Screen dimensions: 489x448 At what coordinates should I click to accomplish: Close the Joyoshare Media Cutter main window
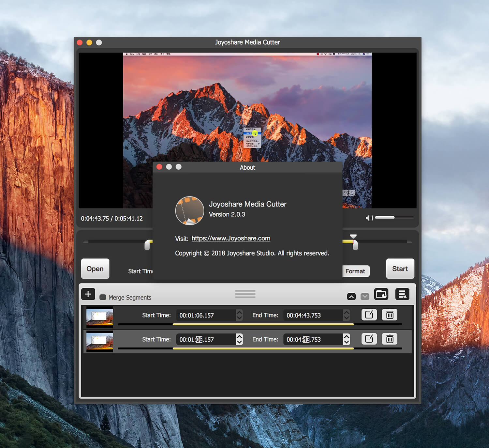tap(80, 42)
